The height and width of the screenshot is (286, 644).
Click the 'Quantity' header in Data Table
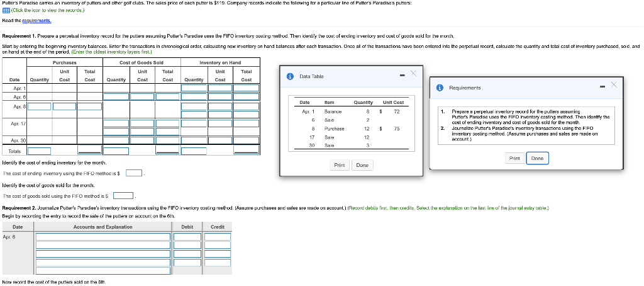[363, 103]
